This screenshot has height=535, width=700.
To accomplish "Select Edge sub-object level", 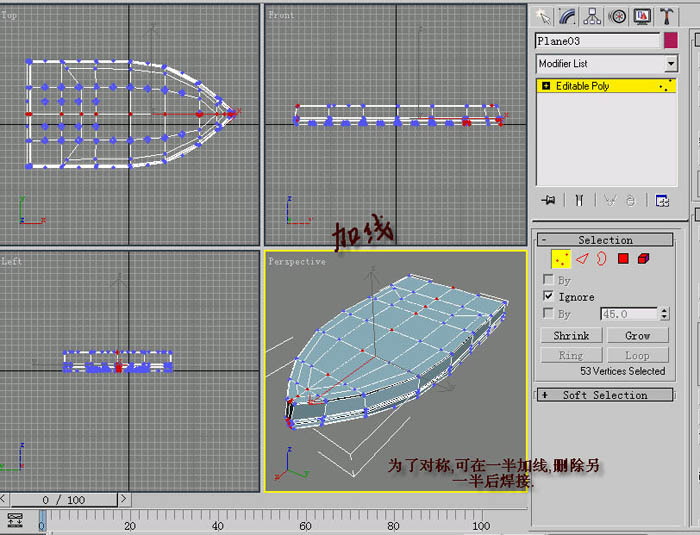I will pos(582,259).
